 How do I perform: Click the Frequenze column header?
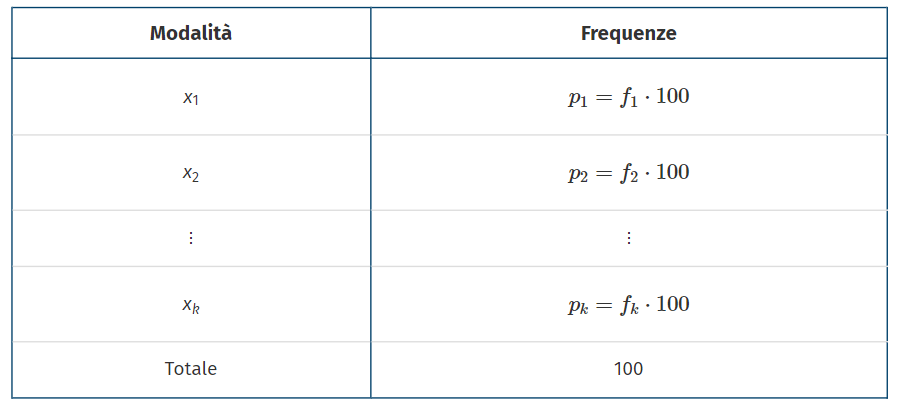coord(628,33)
